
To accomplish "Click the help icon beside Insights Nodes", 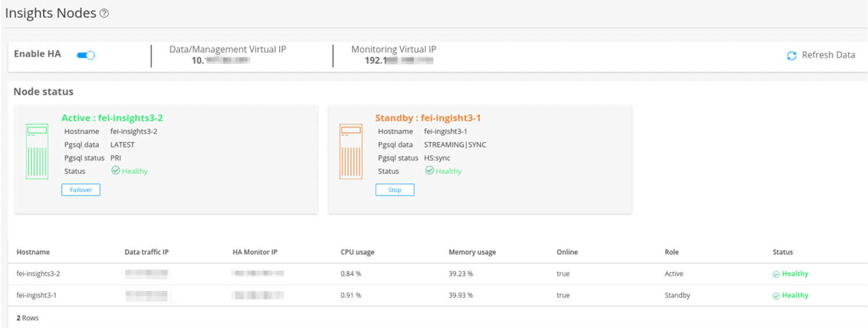I will click(x=104, y=14).
